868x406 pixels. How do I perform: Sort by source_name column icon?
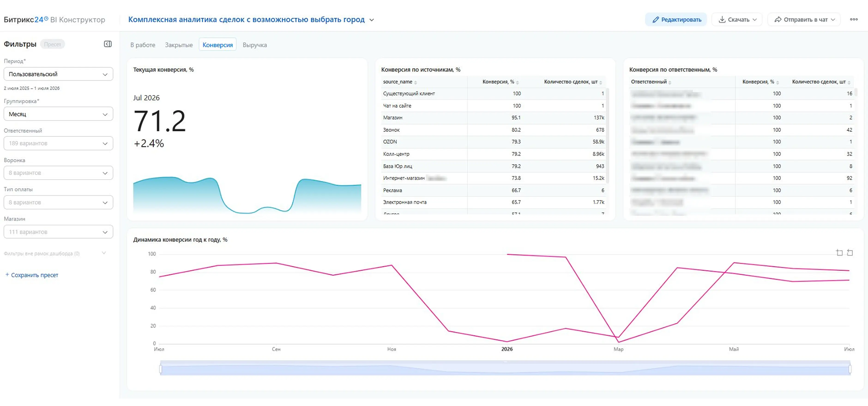pos(416,83)
